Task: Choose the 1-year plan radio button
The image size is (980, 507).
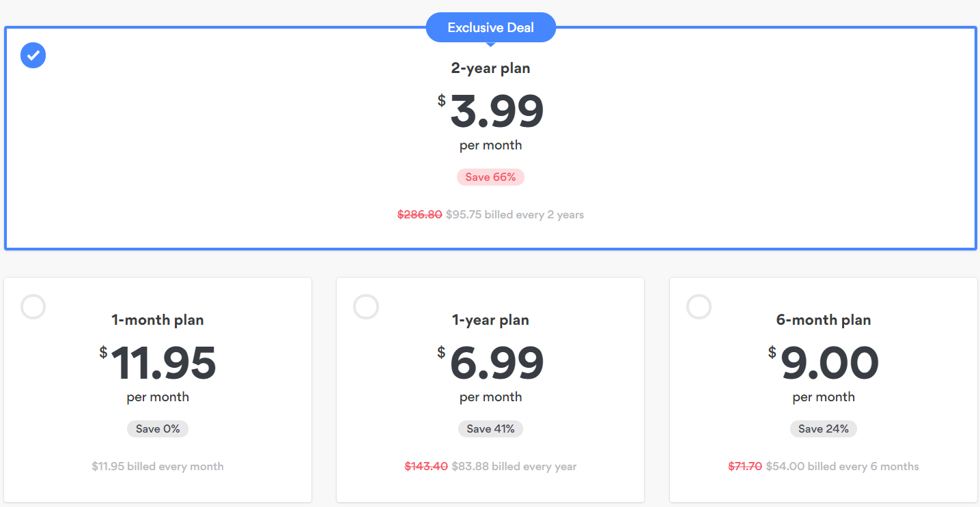Action: pos(365,307)
